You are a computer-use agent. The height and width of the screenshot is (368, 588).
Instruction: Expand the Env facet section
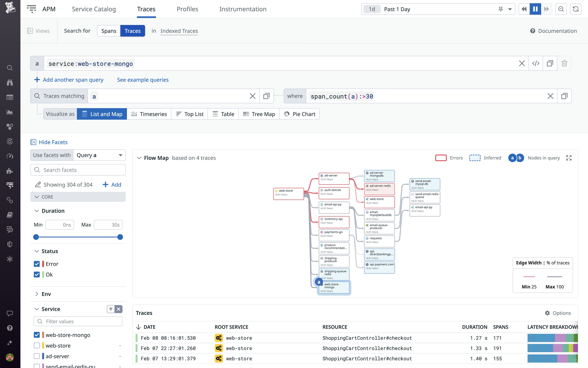(x=46, y=294)
